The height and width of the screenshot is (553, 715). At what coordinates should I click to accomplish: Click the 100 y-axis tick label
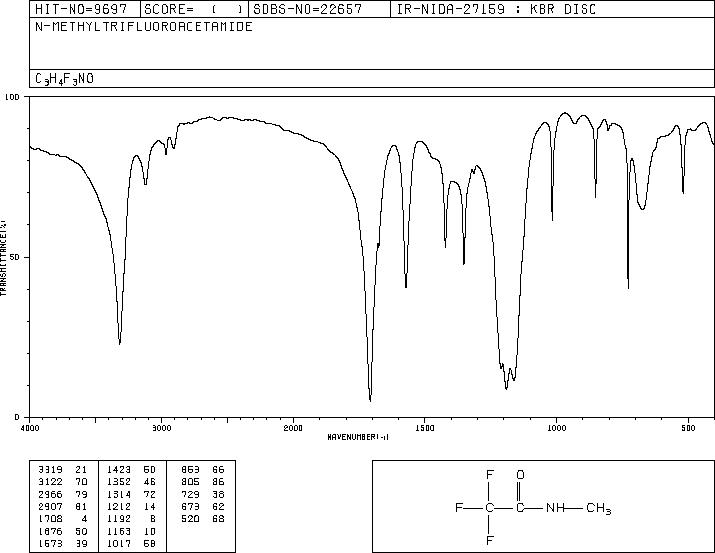point(13,97)
